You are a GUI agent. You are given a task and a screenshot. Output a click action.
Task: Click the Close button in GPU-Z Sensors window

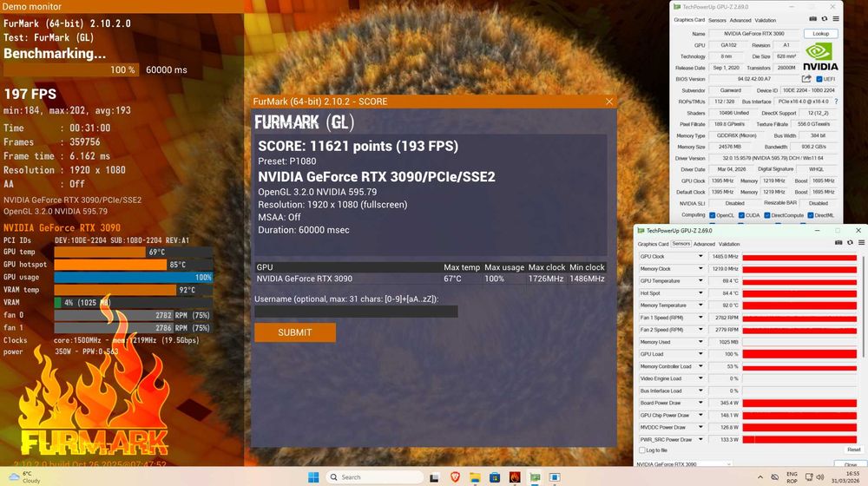(851, 463)
